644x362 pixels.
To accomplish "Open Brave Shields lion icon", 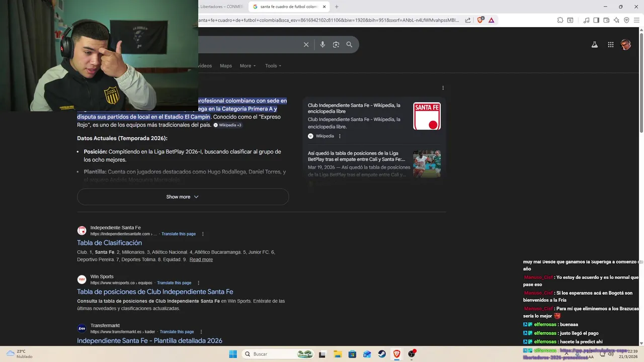I will coord(480,20).
